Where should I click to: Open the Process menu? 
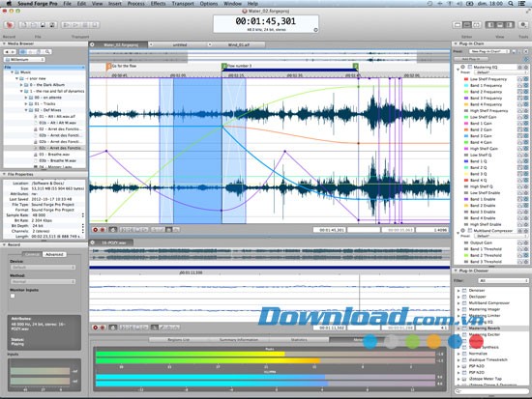point(136,4)
